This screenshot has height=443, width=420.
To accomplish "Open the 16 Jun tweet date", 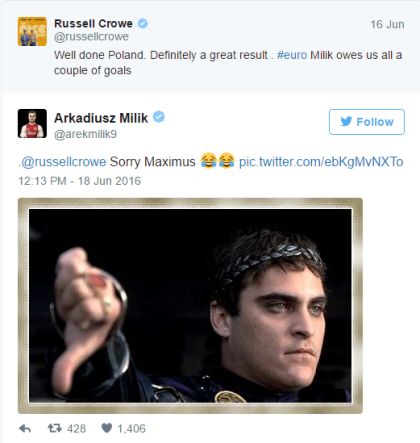I will click(x=387, y=24).
